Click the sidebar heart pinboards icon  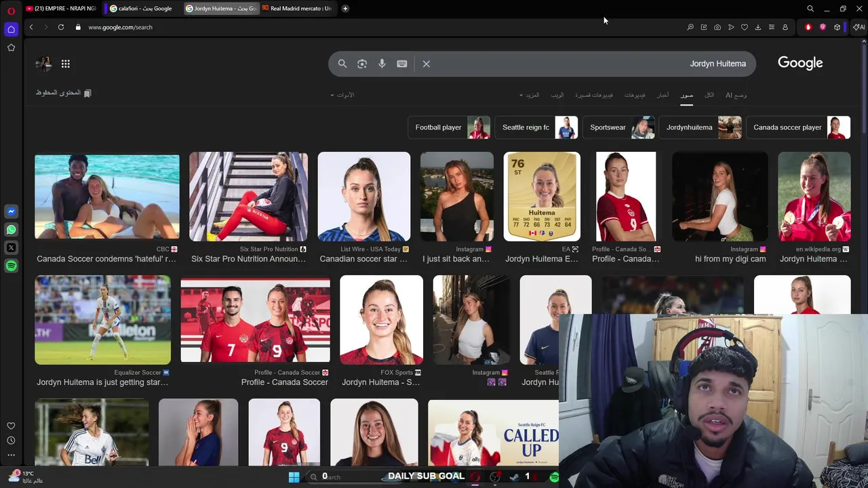click(11, 426)
